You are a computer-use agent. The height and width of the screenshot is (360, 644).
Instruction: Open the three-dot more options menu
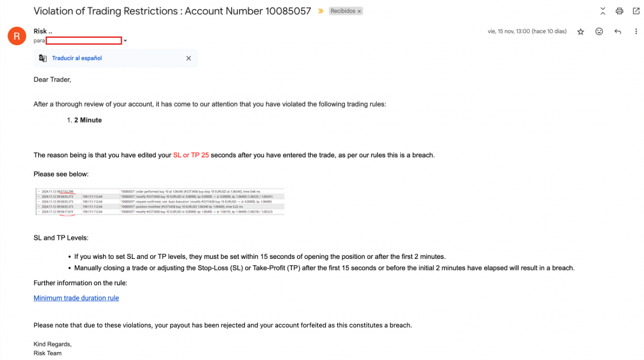(636, 31)
